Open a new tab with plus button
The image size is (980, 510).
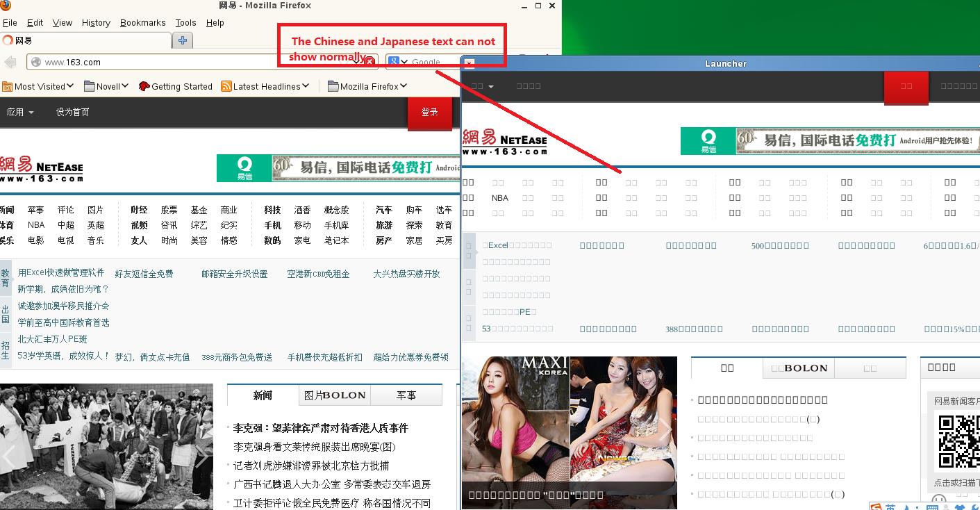pyautogui.click(x=183, y=40)
